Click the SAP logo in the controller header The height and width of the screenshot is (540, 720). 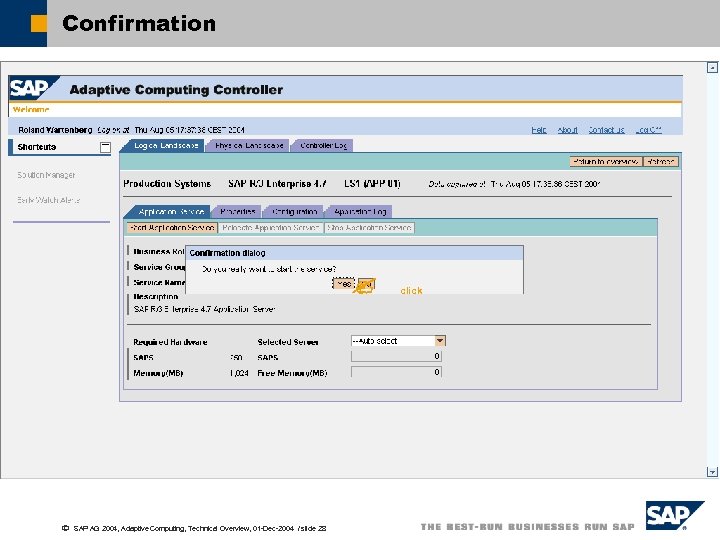coord(34,88)
